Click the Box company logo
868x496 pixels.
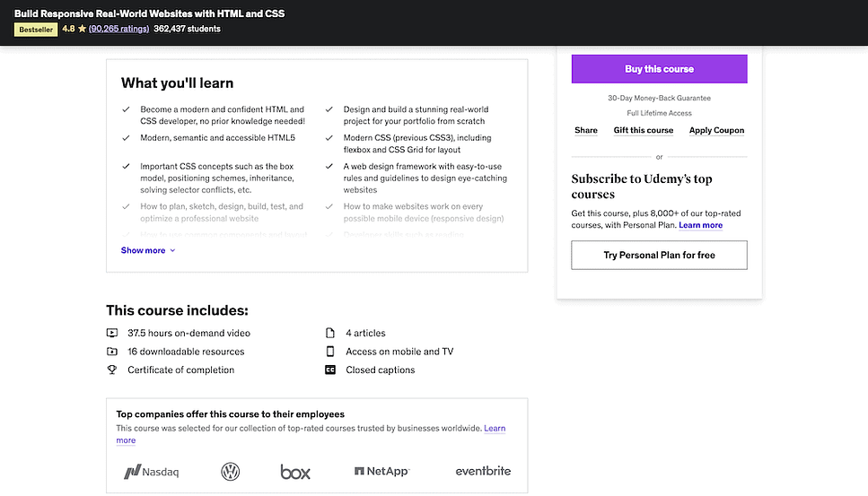(295, 472)
